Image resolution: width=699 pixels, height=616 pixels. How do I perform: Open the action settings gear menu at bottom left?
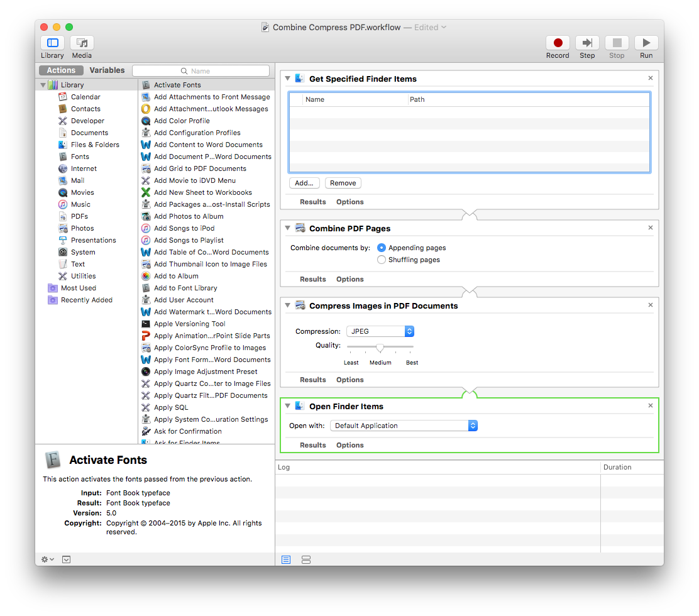coord(45,559)
